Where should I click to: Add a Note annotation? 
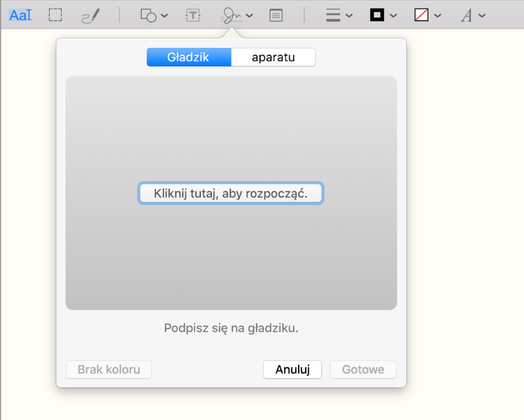tap(276, 15)
